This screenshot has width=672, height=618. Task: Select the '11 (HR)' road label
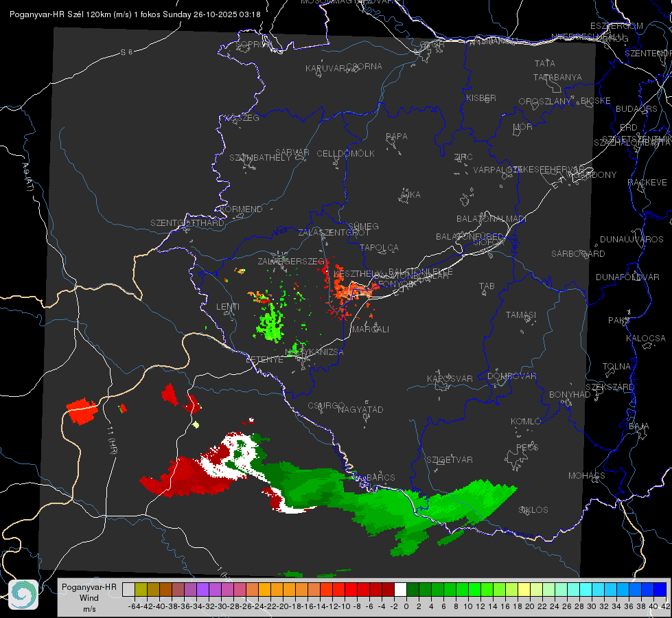click(x=113, y=440)
